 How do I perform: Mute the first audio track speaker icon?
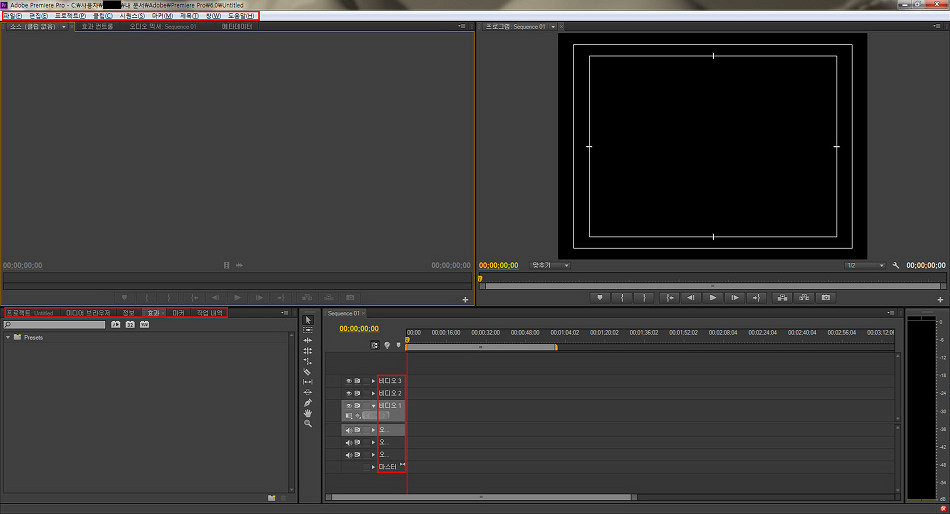349,430
